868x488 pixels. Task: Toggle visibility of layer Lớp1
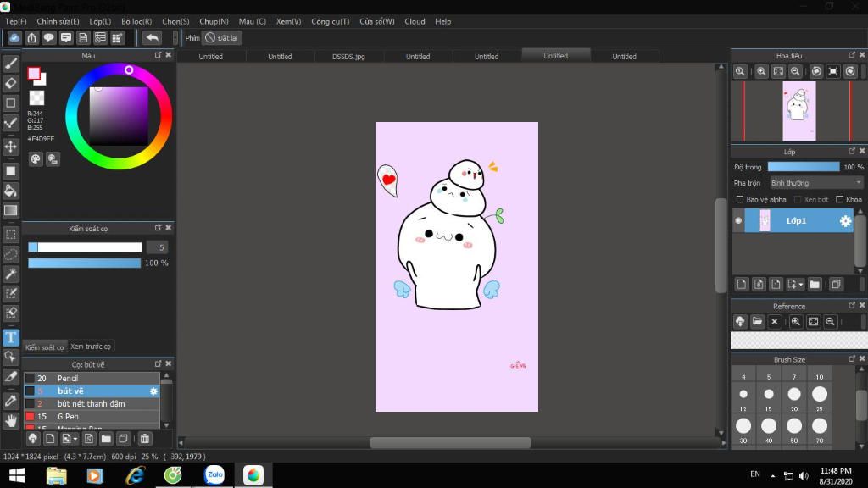coord(738,220)
